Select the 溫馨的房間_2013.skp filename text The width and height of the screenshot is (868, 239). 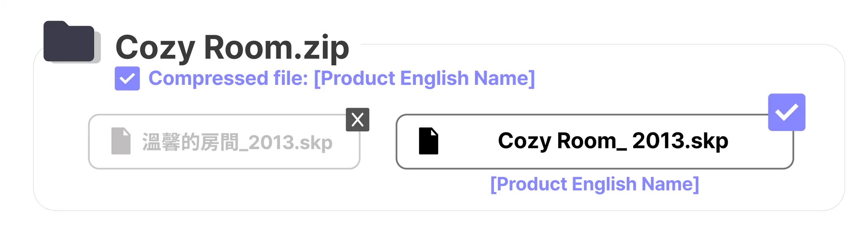click(237, 142)
